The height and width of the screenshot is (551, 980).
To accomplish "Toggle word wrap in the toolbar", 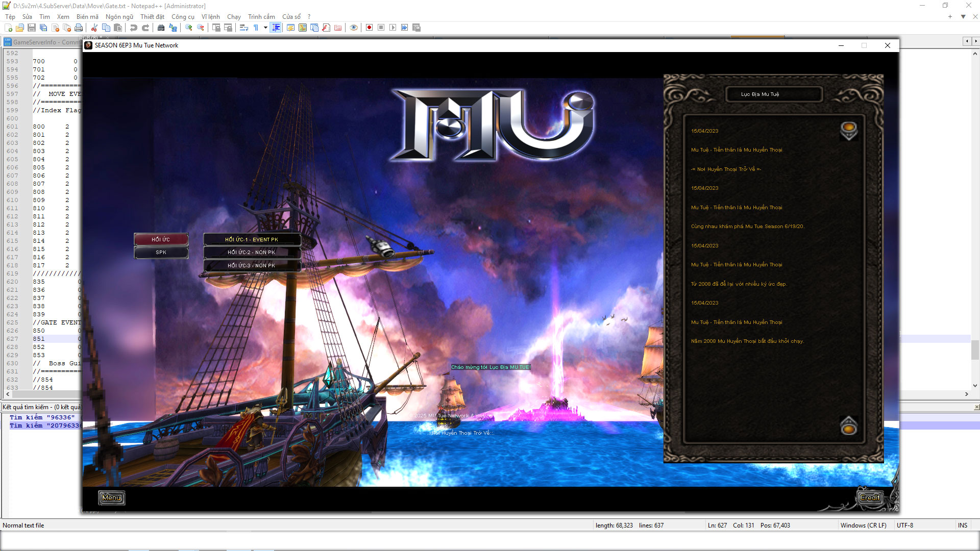I will tap(244, 28).
